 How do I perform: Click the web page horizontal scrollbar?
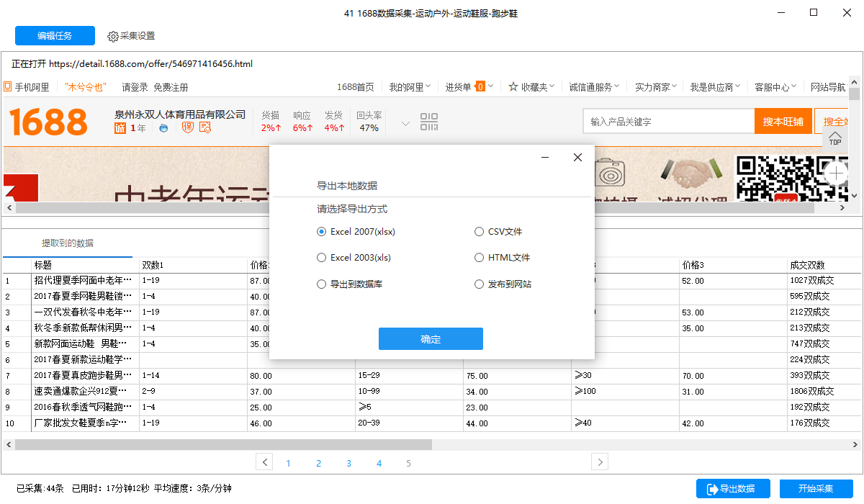[x=414, y=207]
